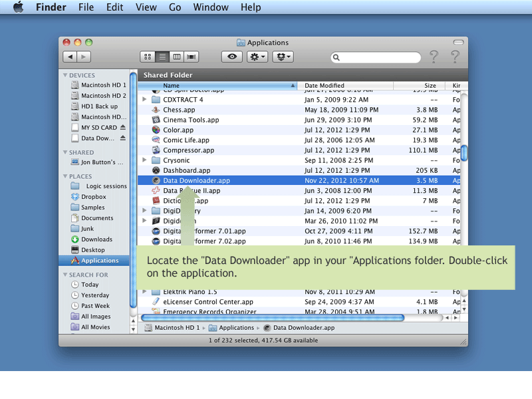
Task: Switch to column view
Action: point(177,57)
